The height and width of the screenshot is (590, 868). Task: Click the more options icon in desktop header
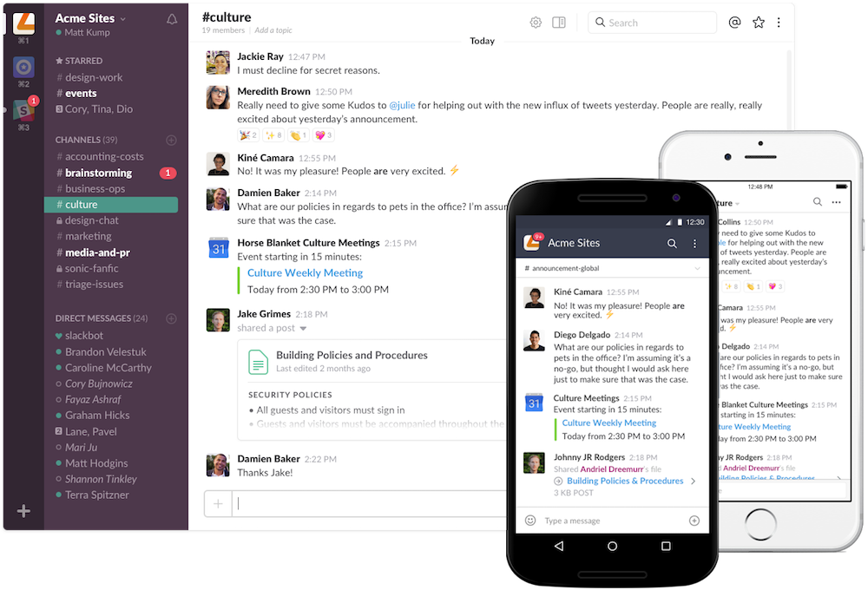tap(780, 23)
